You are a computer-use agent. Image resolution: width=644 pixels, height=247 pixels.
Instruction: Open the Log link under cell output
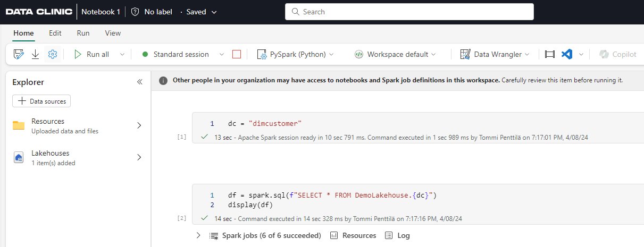[397, 235]
